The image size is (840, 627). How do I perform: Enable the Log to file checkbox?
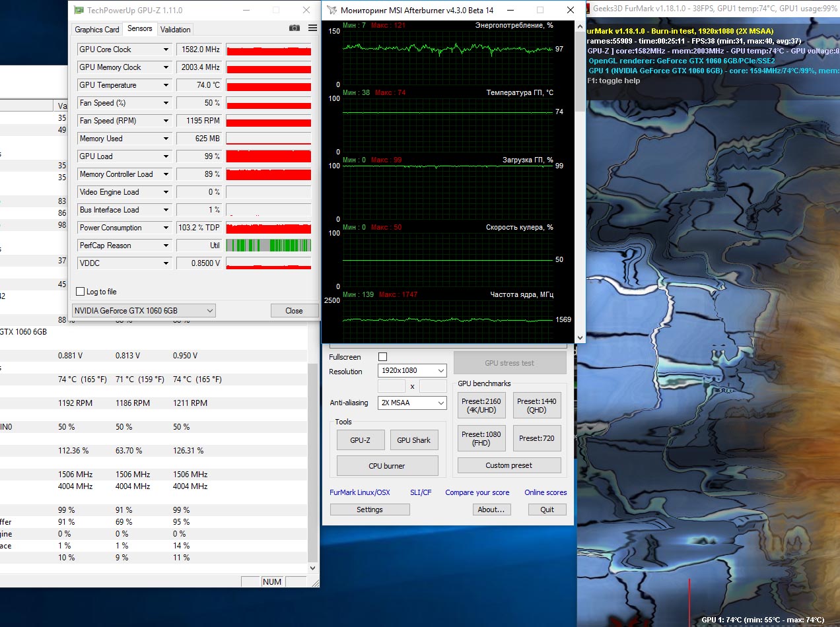click(81, 292)
